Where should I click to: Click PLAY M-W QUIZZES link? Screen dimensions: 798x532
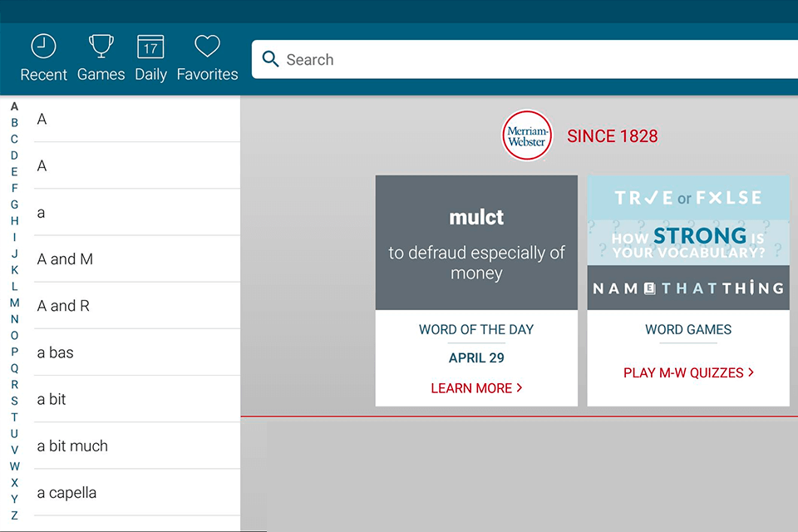point(688,372)
